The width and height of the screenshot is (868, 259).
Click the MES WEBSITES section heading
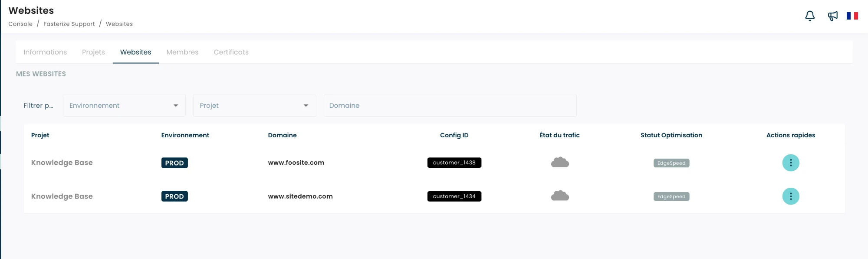[x=41, y=74]
